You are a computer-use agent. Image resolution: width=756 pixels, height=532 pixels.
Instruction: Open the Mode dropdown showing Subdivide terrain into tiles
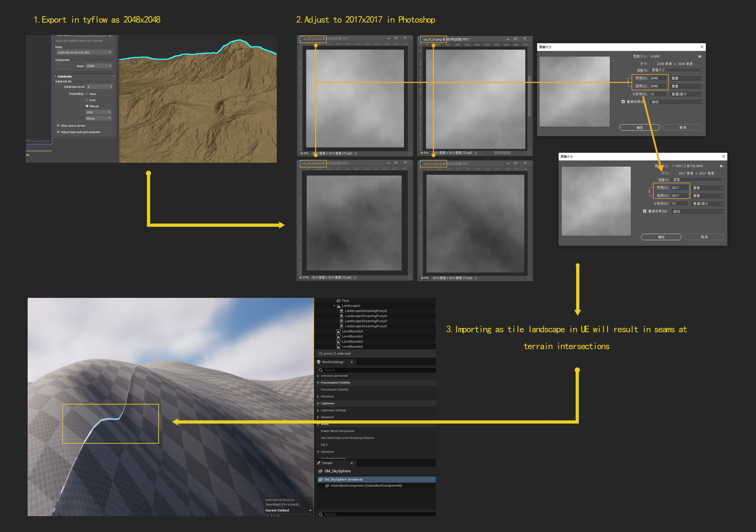point(84,52)
